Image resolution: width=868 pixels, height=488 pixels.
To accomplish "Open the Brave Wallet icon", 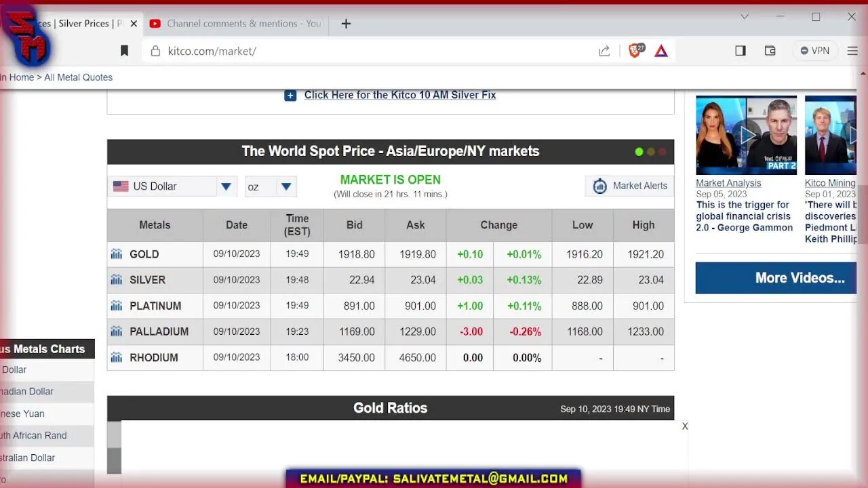I will [770, 51].
